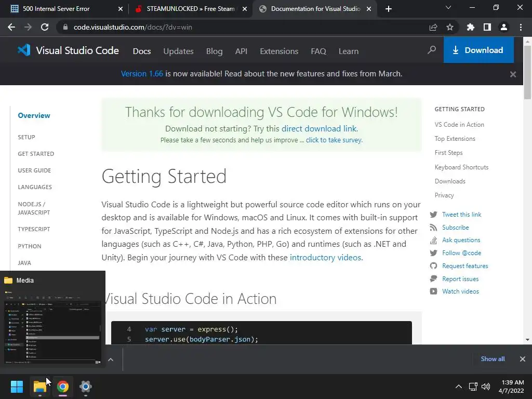The width and height of the screenshot is (532, 399).
Task: Open the share page icon in address bar
Action: [x=433, y=27]
